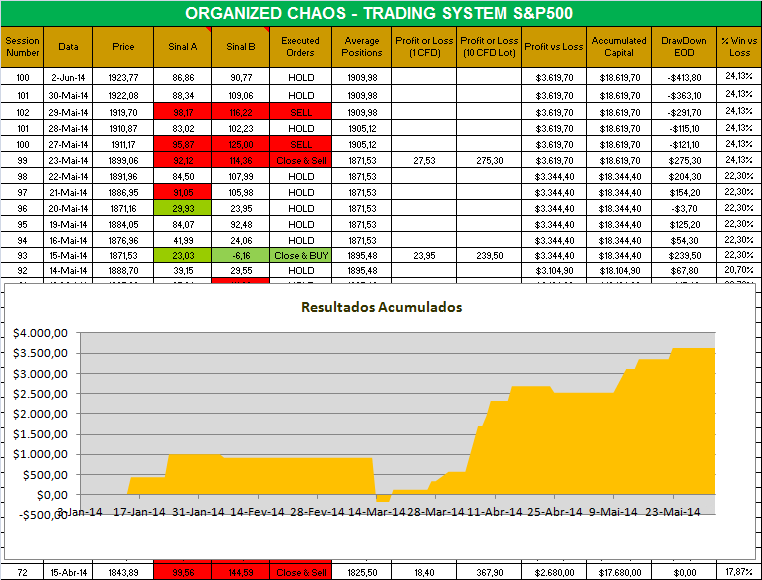Select the drawdown cell $275,30
Viewport: 762px width, 580px height.
[x=684, y=160]
